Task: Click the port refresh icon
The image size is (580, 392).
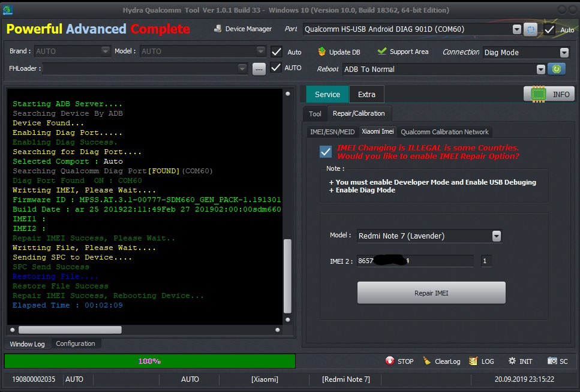Action: coord(530,29)
